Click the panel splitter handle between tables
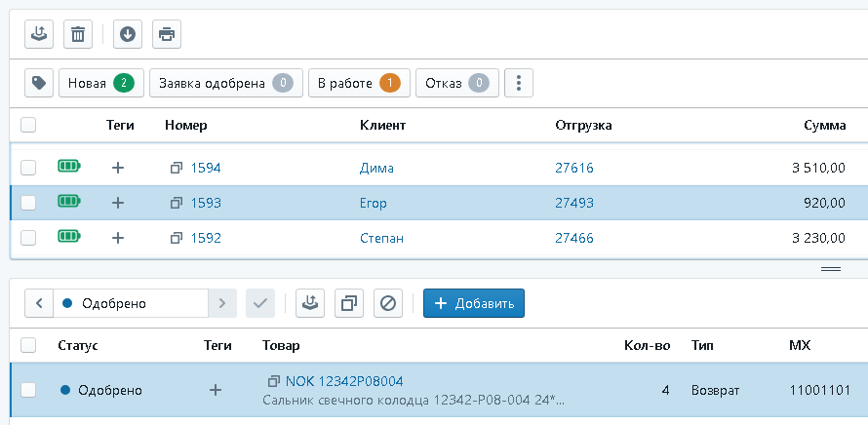The height and width of the screenshot is (425, 868). coord(830,269)
